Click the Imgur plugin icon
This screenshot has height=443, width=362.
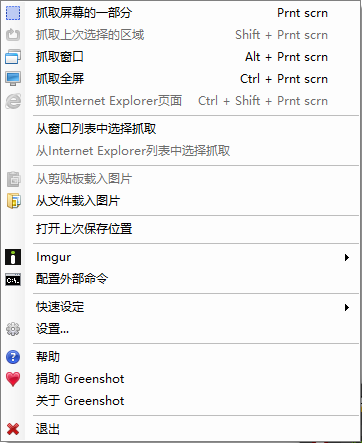13,257
